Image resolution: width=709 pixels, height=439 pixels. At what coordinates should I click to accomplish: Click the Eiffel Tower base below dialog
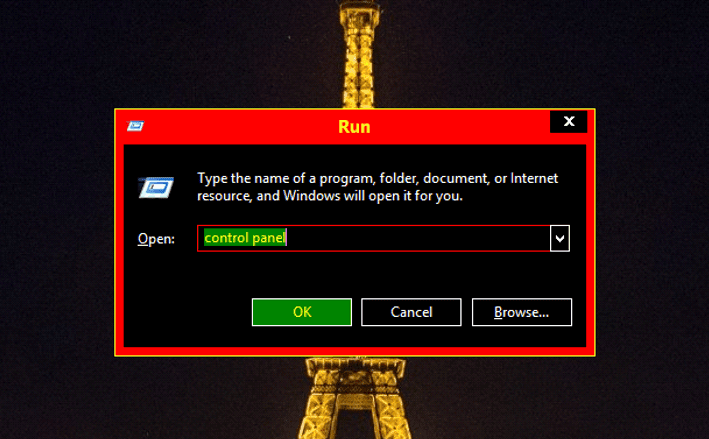tap(355, 398)
